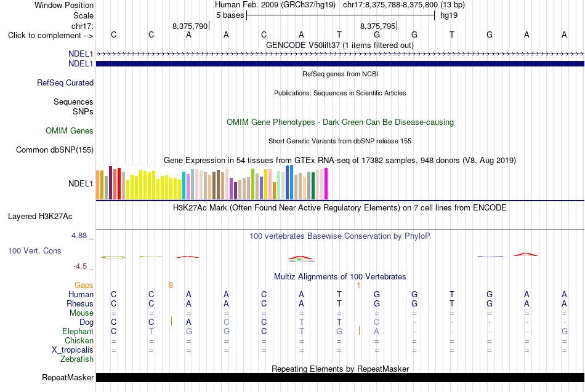Open 'GENCODE V50lift37 (1 items filtered out)' title
The height and width of the screenshot is (392, 585).
click(340, 45)
